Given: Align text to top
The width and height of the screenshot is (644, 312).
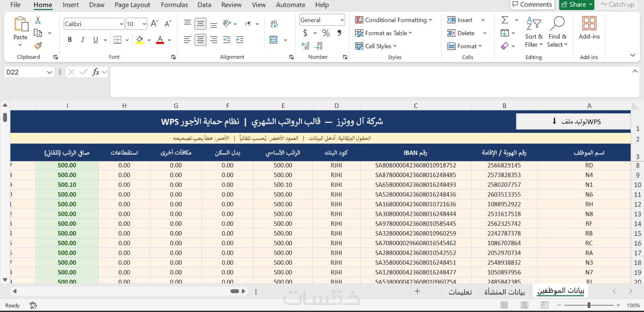Looking at the screenshot, I should pos(187,23).
